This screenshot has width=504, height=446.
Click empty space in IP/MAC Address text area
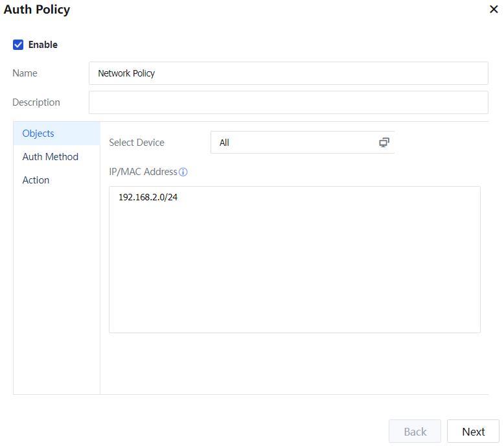coord(295,272)
